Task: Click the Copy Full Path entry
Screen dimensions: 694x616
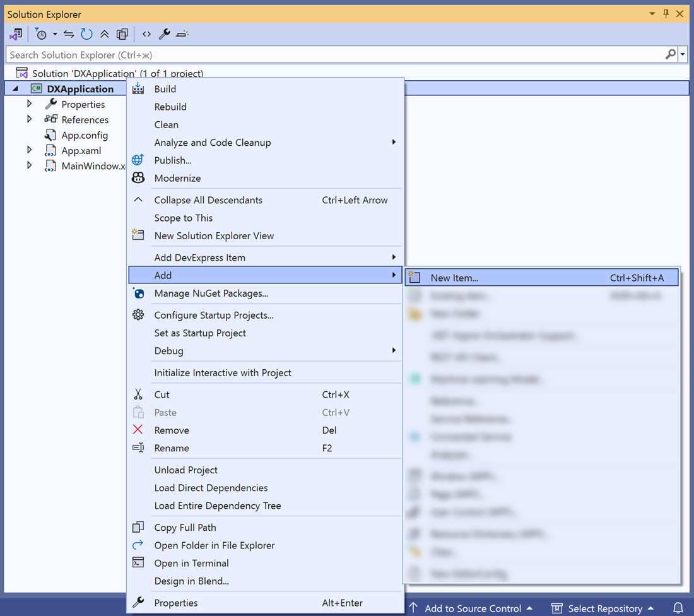Action: pyautogui.click(x=266, y=528)
